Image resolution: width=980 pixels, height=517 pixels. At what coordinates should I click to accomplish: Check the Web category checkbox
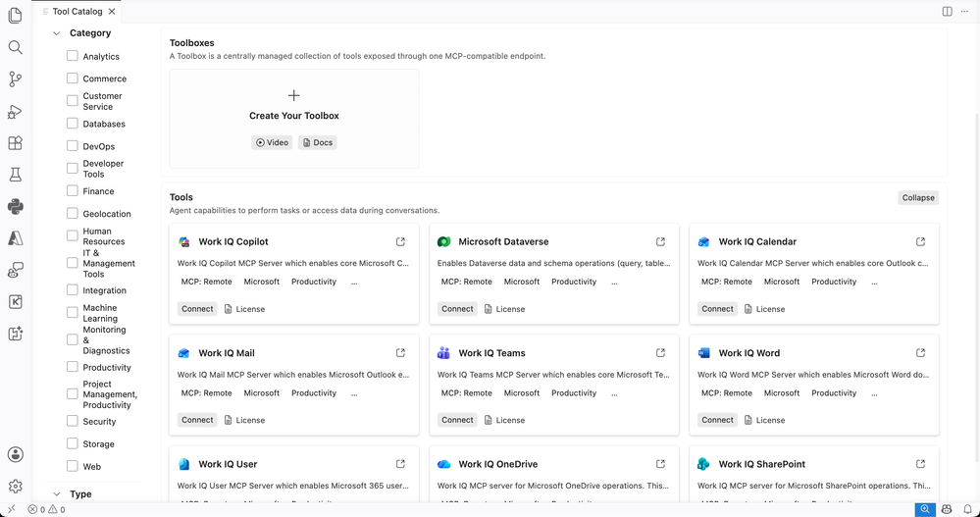point(73,466)
